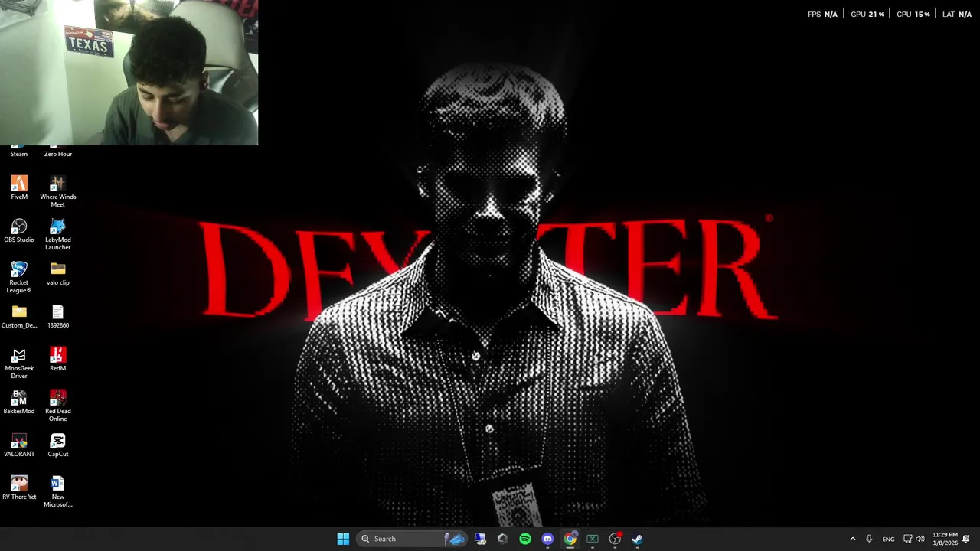
Task: Open the VALORANT desktop shortcut
Action: coord(19,445)
